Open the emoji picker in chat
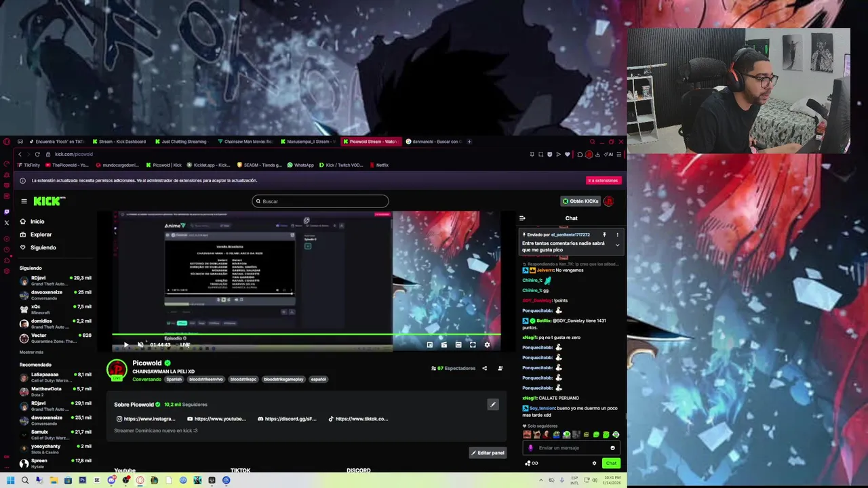 click(x=612, y=448)
